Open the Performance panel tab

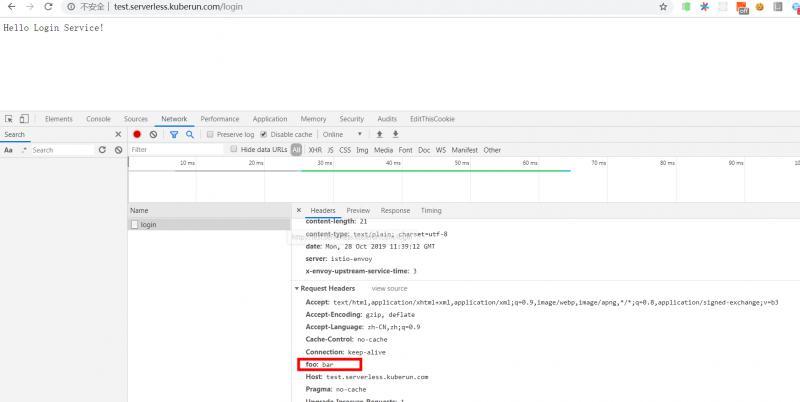220,119
